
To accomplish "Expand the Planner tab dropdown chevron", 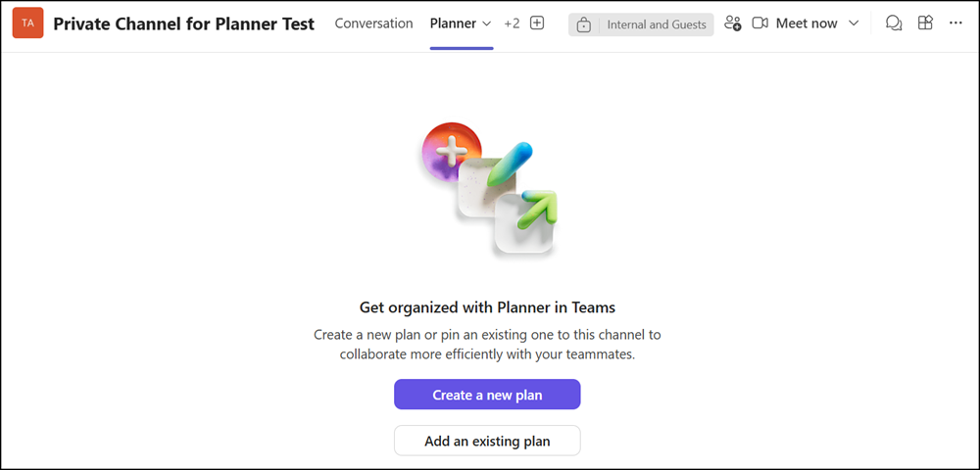I will pos(487,23).
